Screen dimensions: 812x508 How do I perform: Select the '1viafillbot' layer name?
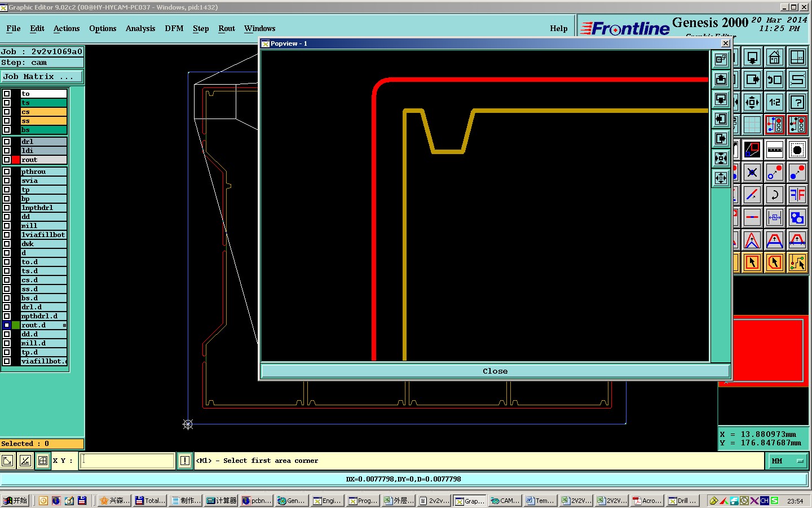pos(44,235)
